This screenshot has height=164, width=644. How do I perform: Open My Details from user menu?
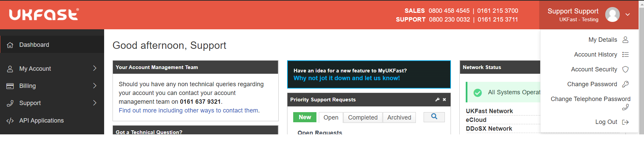click(603, 40)
